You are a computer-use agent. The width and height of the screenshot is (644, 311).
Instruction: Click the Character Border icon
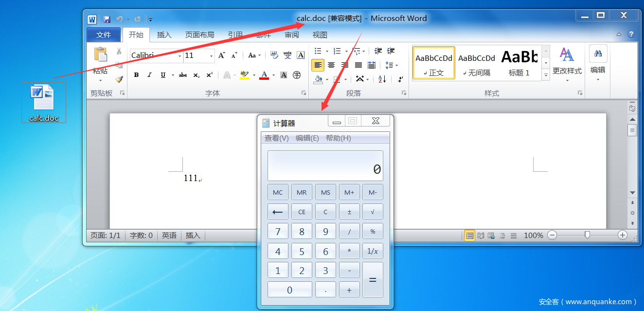click(x=301, y=55)
